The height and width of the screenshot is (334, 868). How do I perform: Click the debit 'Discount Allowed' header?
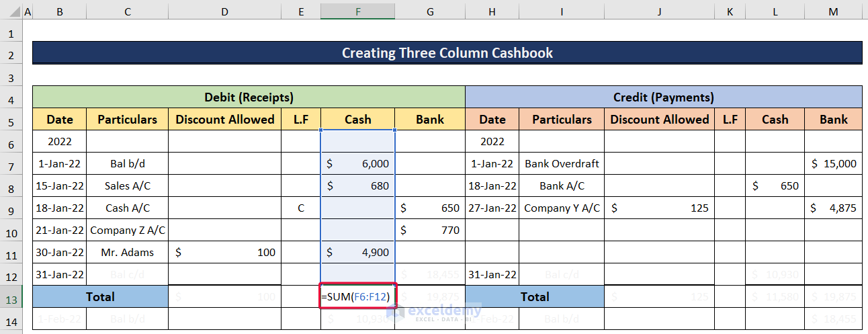[x=224, y=119]
